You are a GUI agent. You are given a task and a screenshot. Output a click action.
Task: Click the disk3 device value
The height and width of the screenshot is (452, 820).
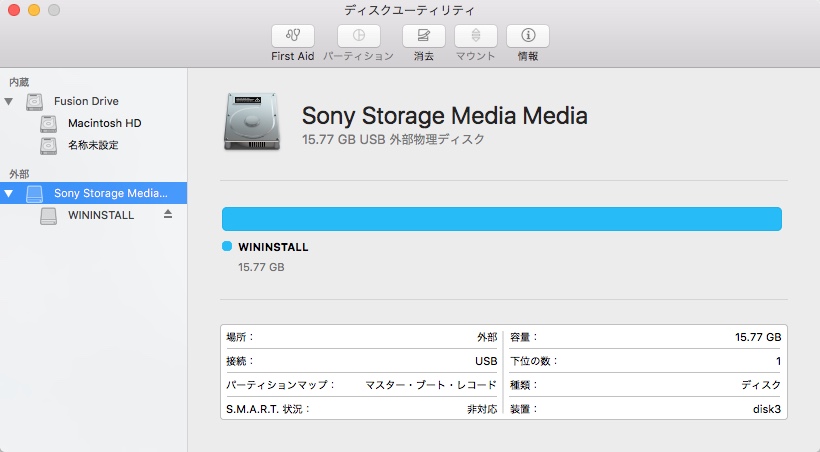[767, 409]
